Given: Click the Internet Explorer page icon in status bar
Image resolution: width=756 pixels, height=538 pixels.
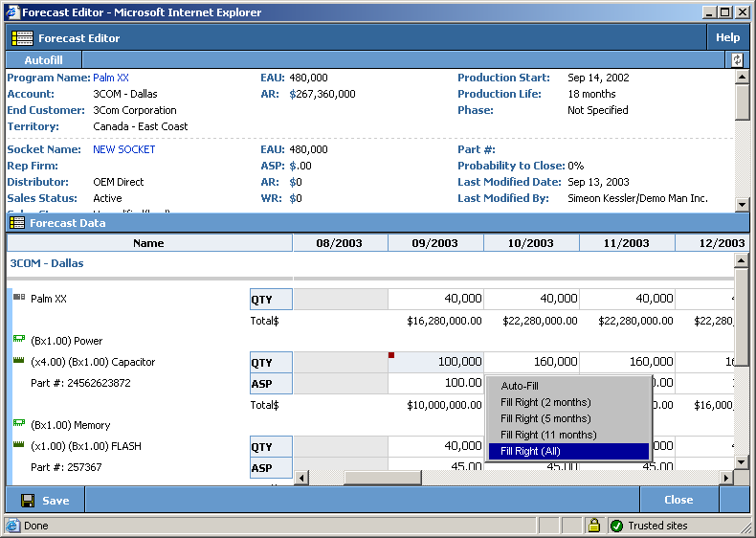Looking at the screenshot, I should click(12, 526).
